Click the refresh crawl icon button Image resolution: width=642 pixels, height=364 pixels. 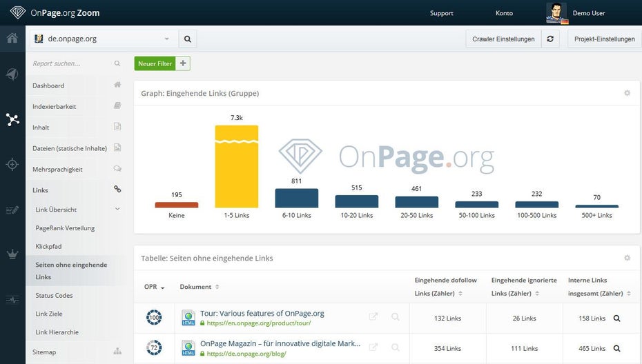pyautogui.click(x=550, y=39)
